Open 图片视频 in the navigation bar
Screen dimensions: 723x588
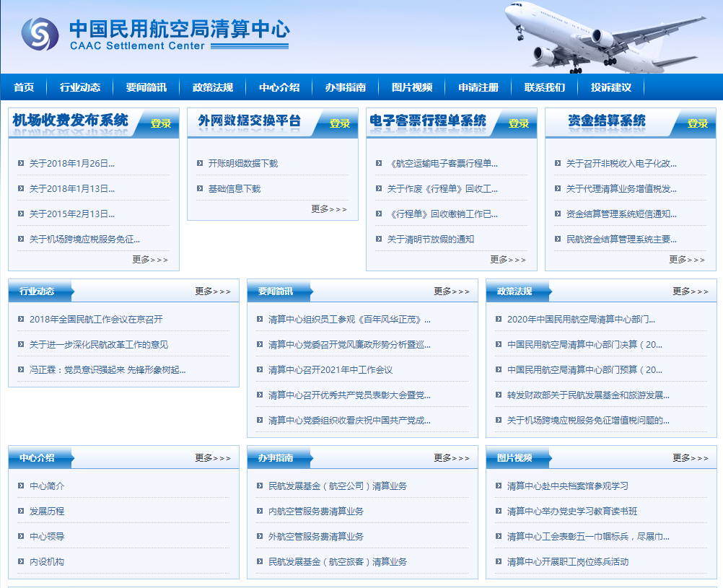coord(412,87)
